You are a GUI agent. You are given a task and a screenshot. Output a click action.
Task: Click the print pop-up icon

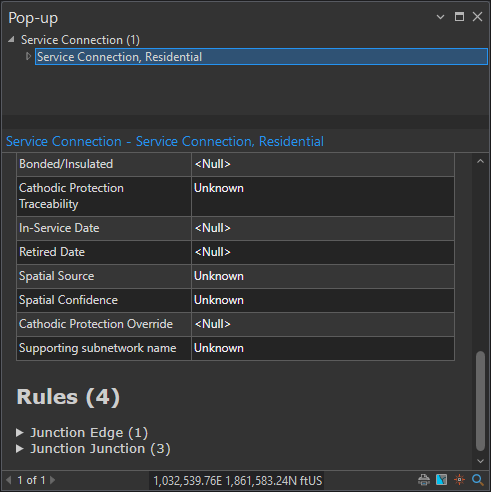[x=424, y=480]
